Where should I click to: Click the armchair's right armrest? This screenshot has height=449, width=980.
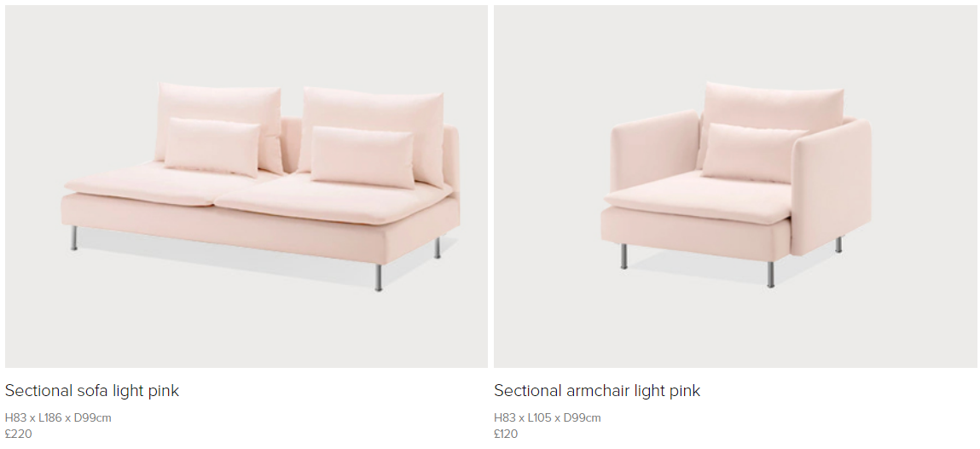click(832, 186)
